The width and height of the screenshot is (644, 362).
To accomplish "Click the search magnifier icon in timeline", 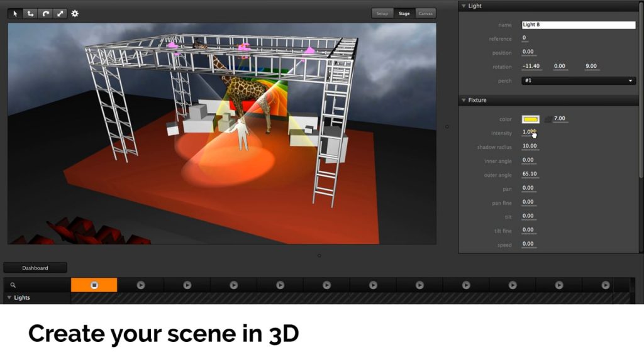I will click(x=13, y=285).
